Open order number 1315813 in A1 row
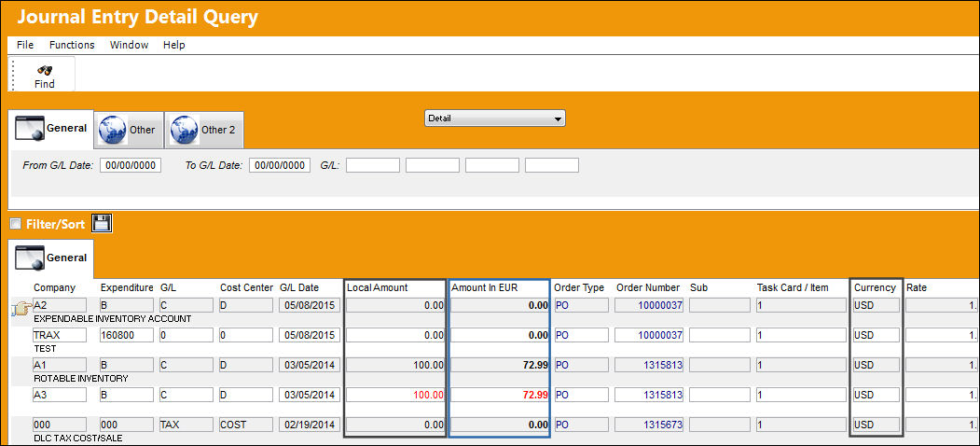 point(649,365)
